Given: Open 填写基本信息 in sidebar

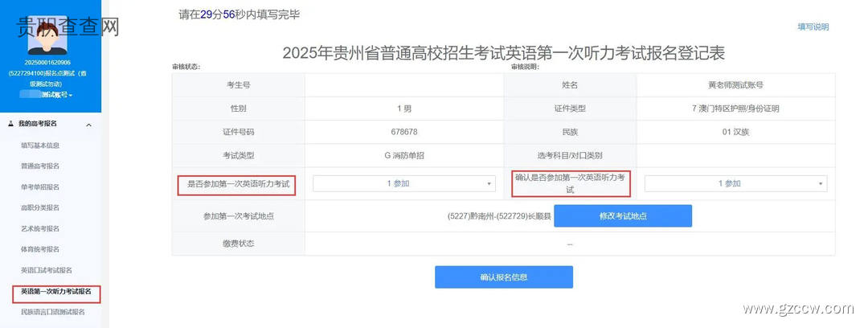Looking at the screenshot, I should click(40, 146).
